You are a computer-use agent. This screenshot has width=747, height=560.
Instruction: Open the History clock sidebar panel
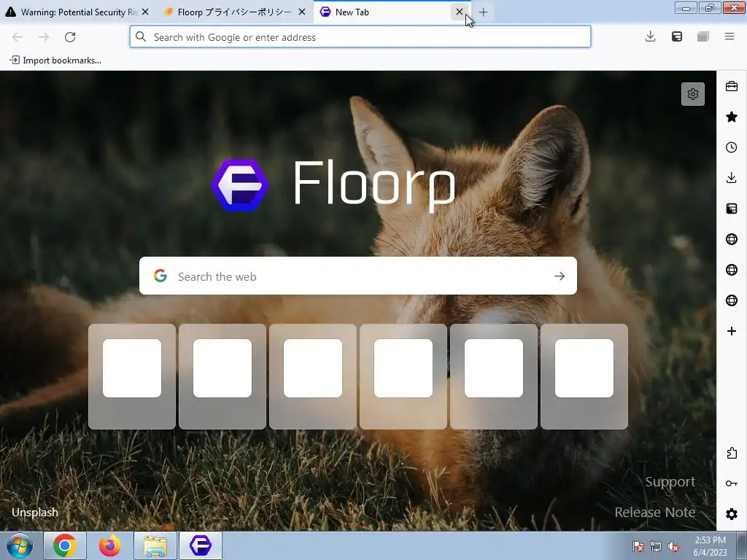click(731, 147)
